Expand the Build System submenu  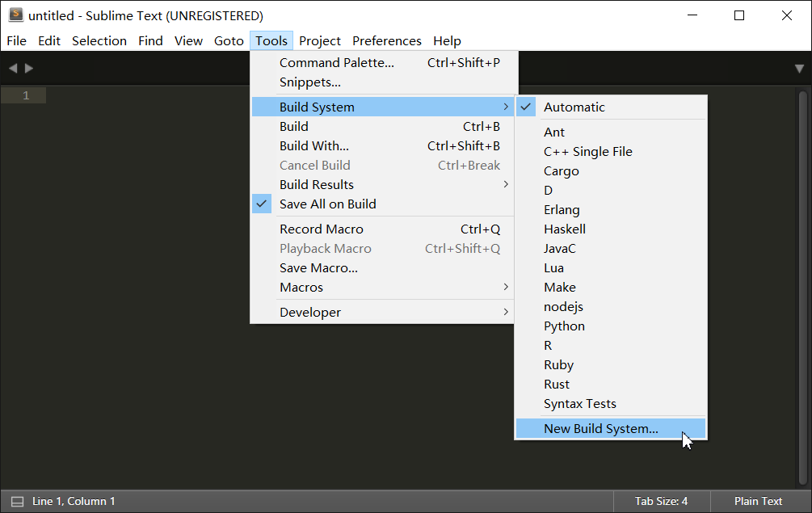tap(382, 107)
